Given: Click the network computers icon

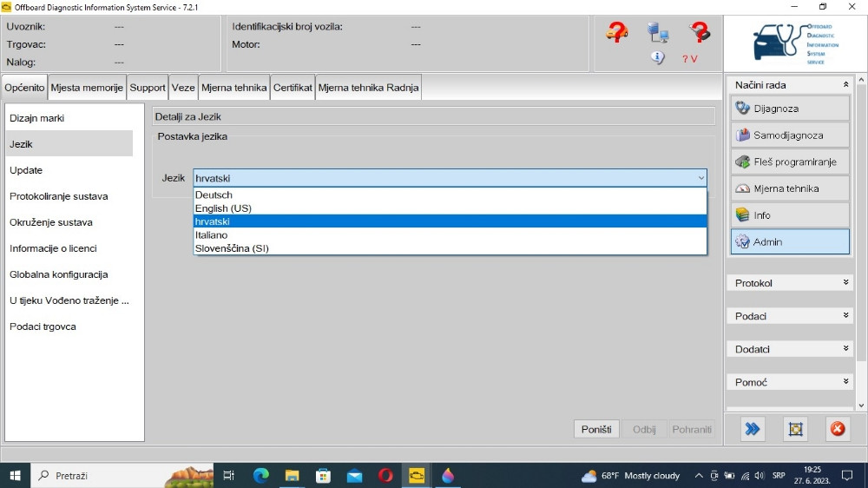Looking at the screenshot, I should click(x=658, y=32).
